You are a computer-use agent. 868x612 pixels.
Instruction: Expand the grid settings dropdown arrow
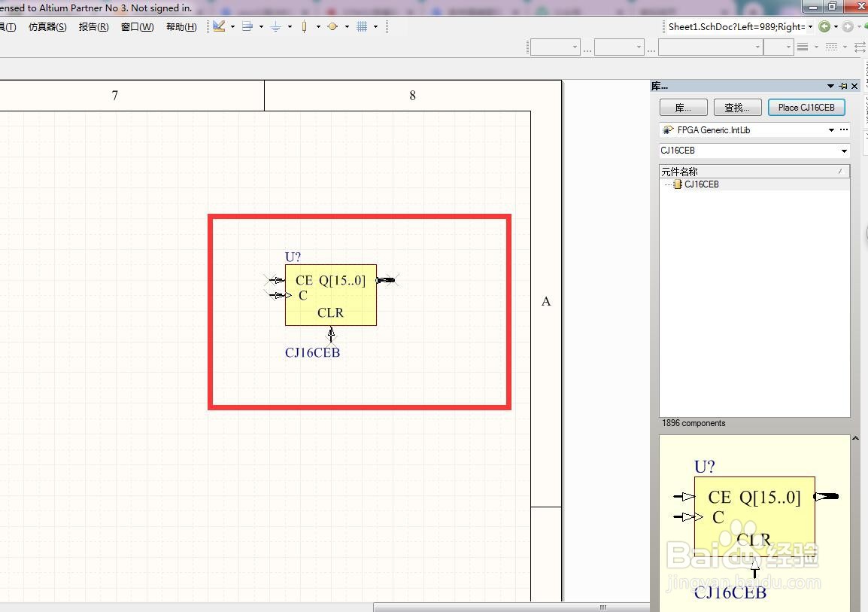pos(376,26)
